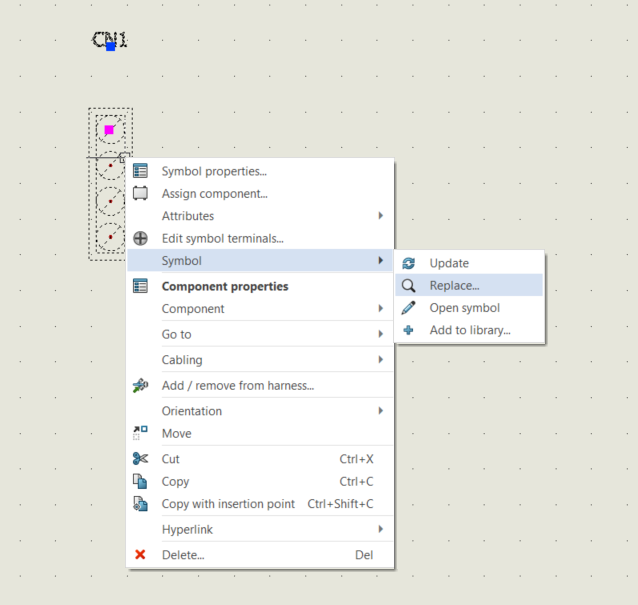
Task: Select the Hyperlink menu entry
Action: point(260,529)
